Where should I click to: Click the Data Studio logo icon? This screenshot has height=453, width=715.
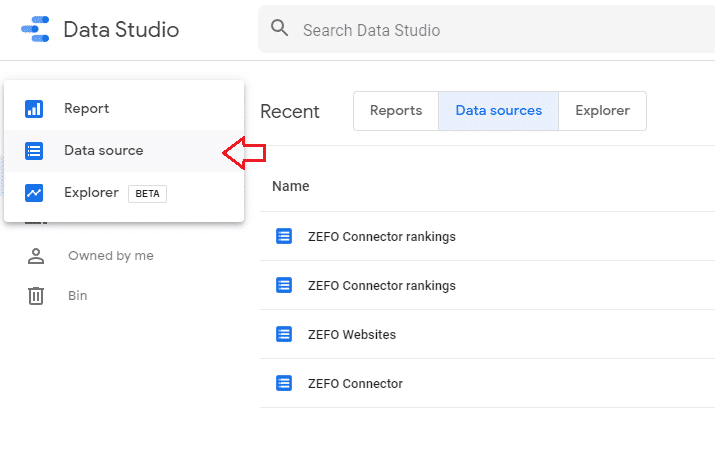(35, 29)
